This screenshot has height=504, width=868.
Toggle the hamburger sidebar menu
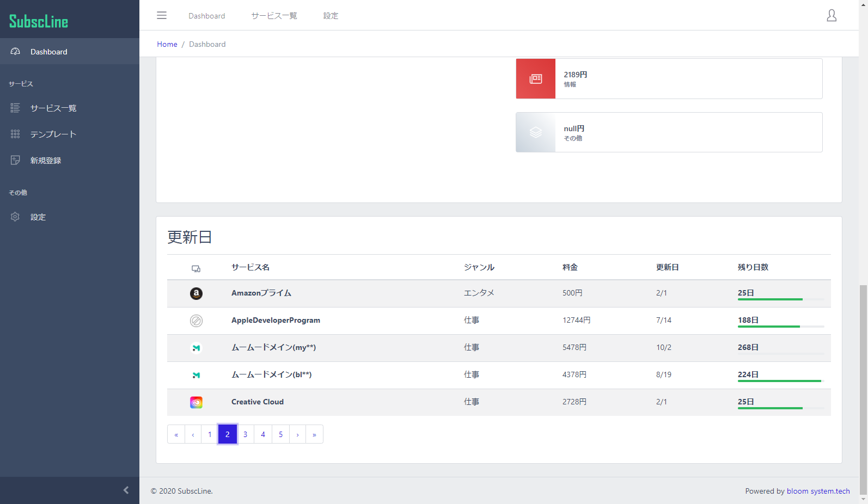coord(162,15)
